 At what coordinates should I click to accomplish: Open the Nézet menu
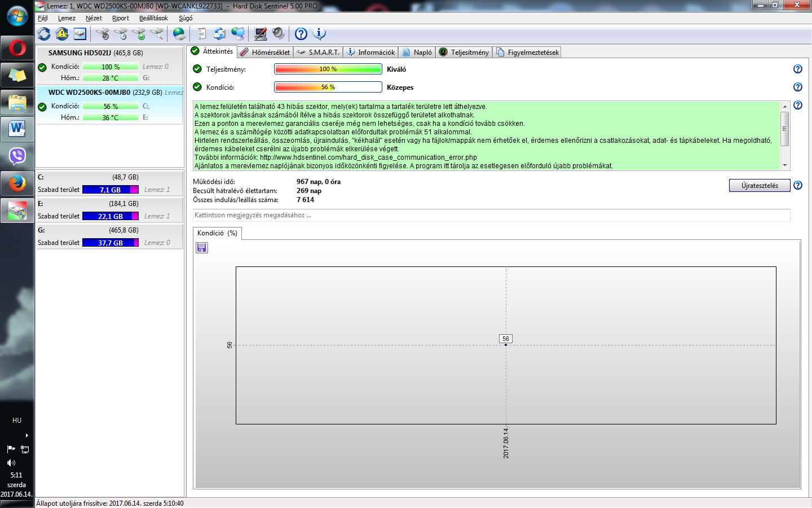[x=94, y=18]
